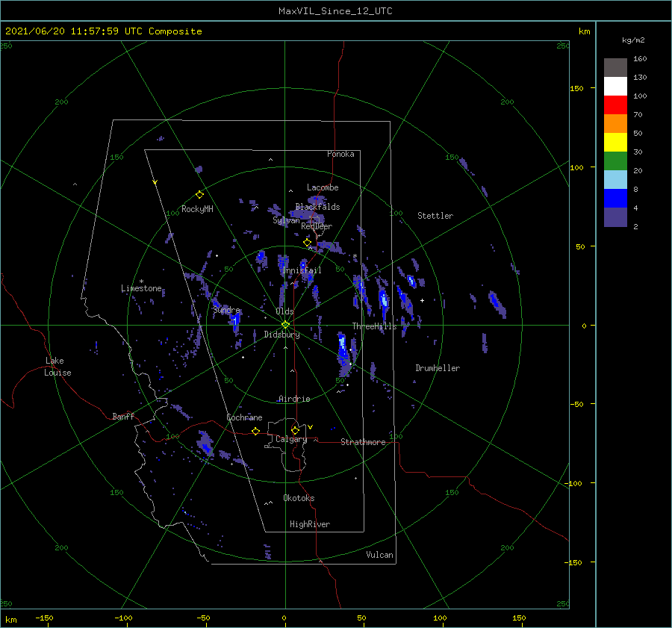The height and width of the screenshot is (628, 672).
Task: Click the HighRiver town label
Action: [310, 524]
